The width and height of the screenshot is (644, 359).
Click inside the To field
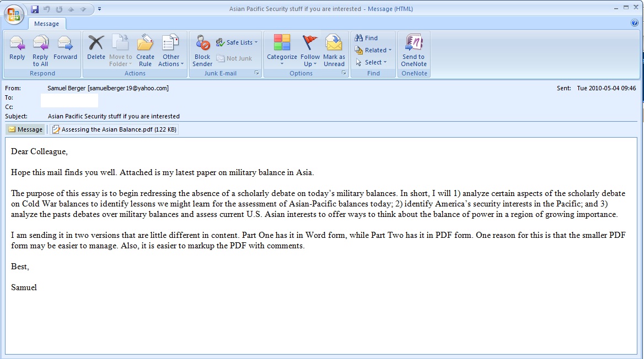[x=69, y=100]
